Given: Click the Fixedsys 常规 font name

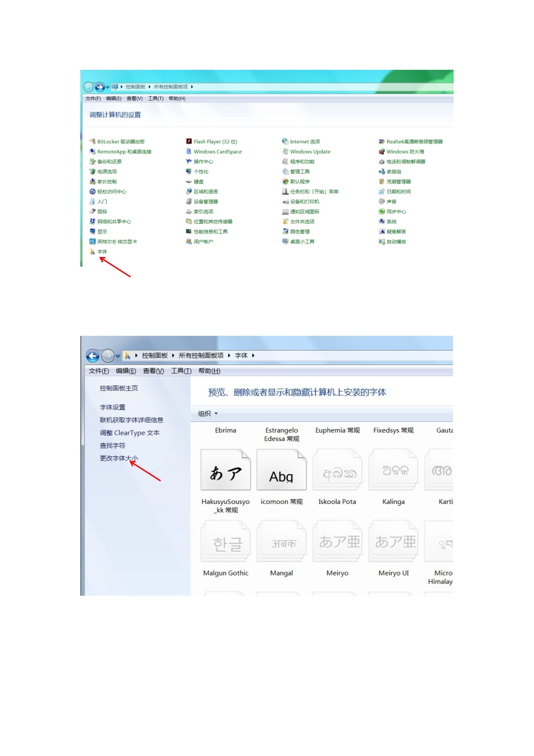Looking at the screenshot, I should [393, 431].
